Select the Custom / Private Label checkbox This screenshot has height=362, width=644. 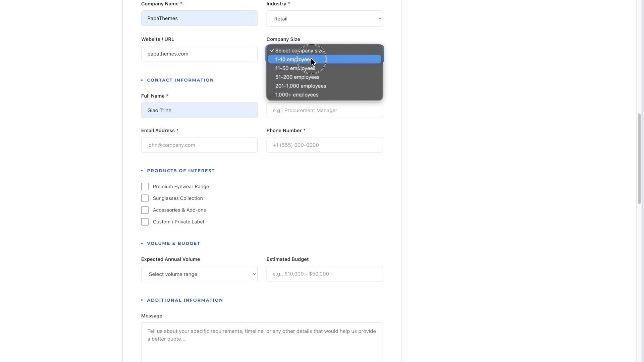[x=145, y=222]
